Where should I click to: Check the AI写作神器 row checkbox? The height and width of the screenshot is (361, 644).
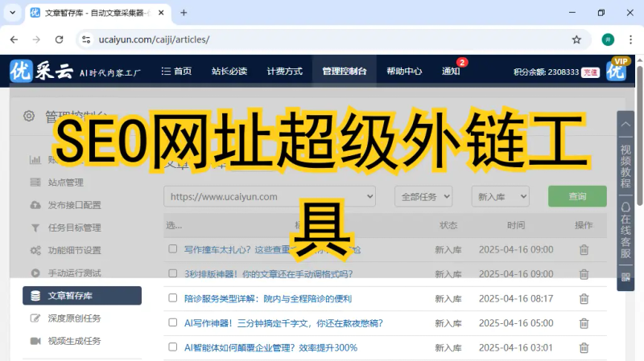(172, 323)
